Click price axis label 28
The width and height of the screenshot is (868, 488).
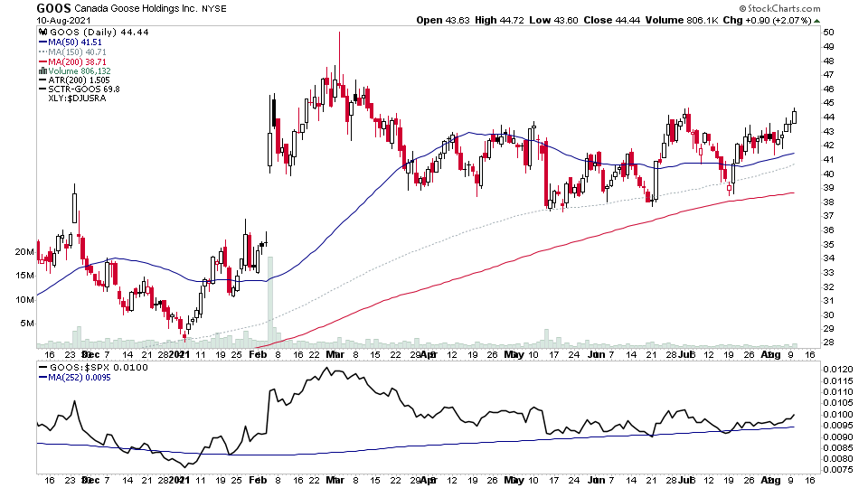point(829,343)
